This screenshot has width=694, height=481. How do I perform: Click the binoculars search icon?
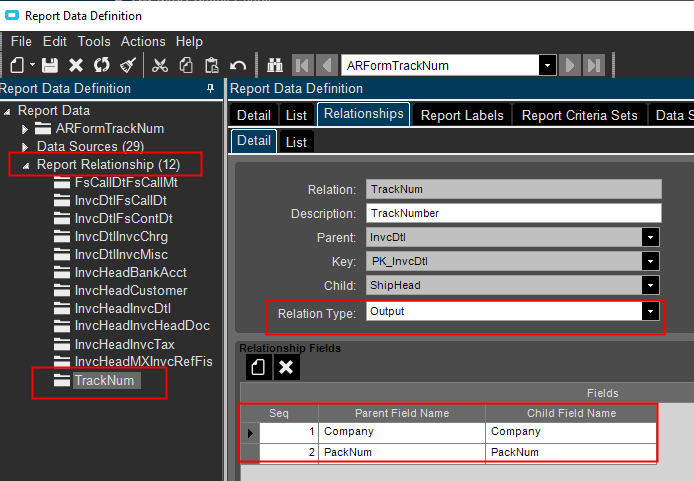point(275,65)
